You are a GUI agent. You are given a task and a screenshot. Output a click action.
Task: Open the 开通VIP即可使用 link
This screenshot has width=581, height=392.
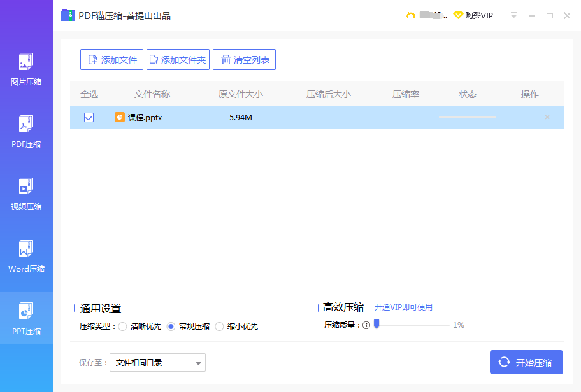click(x=403, y=307)
